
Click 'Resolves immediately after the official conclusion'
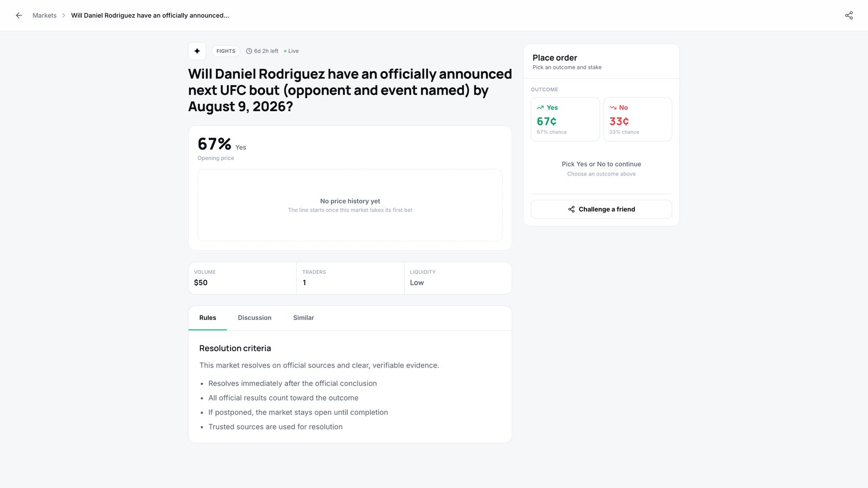tap(292, 383)
